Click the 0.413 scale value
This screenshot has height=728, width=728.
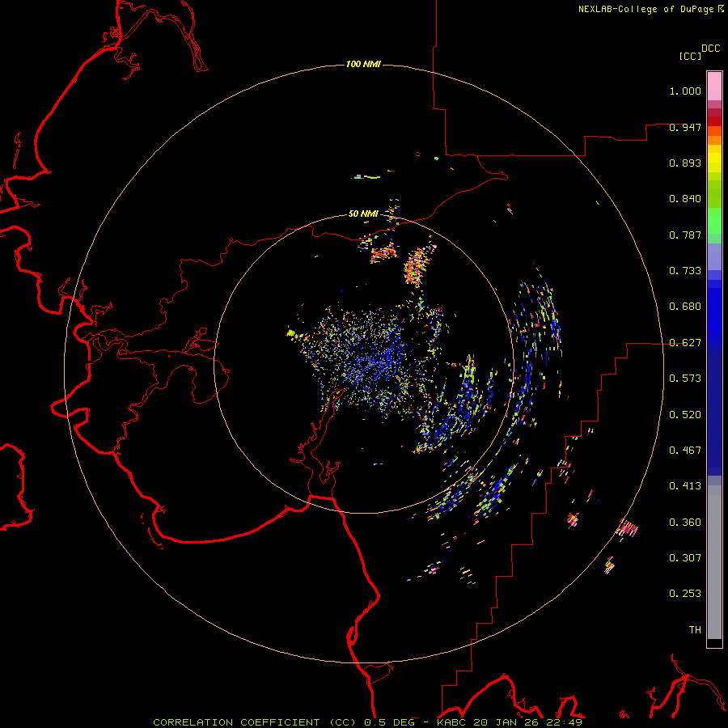pyautogui.click(x=685, y=486)
